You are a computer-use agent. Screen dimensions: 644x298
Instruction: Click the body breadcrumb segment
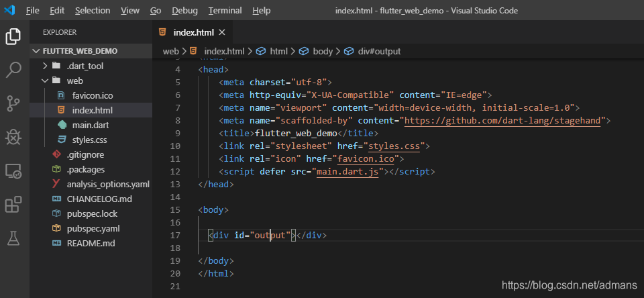(x=323, y=52)
